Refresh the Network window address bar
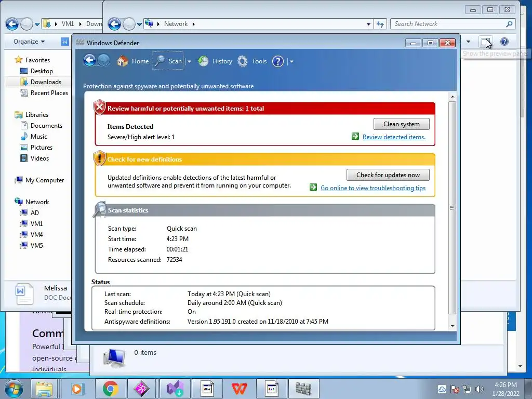 click(x=380, y=24)
